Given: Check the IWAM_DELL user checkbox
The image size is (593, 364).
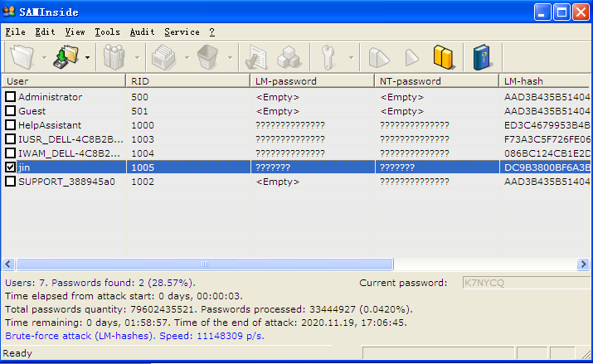Looking at the screenshot, I should pos(10,153).
